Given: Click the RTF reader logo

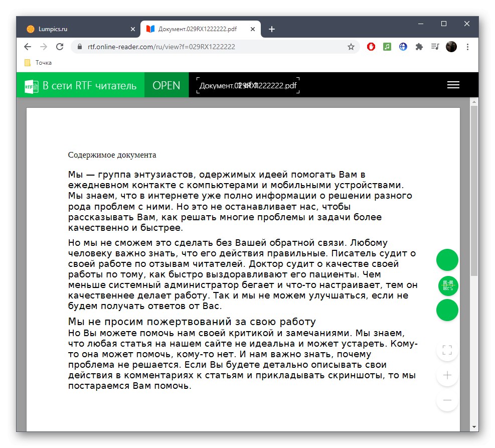Looking at the screenshot, I should click(30, 85).
